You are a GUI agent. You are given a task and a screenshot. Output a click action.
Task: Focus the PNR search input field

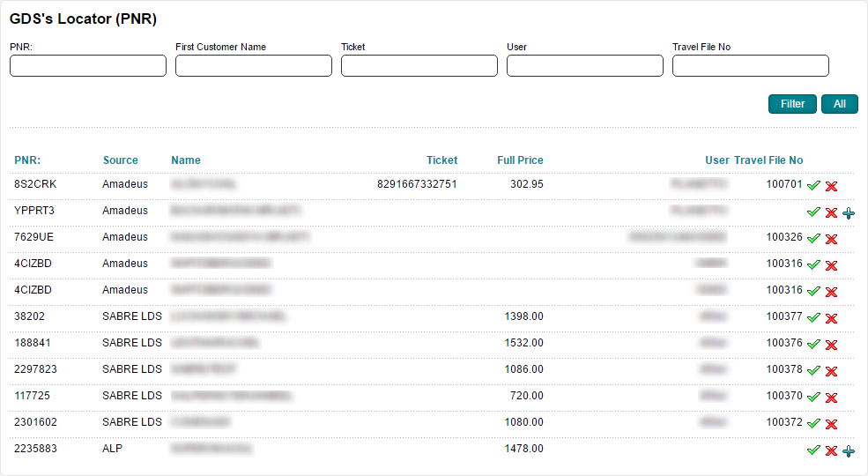click(88, 66)
